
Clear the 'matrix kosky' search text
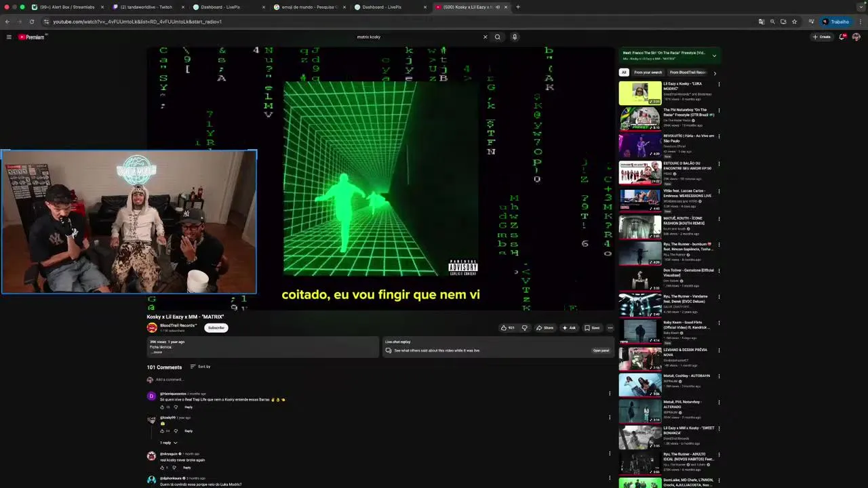[x=485, y=37]
